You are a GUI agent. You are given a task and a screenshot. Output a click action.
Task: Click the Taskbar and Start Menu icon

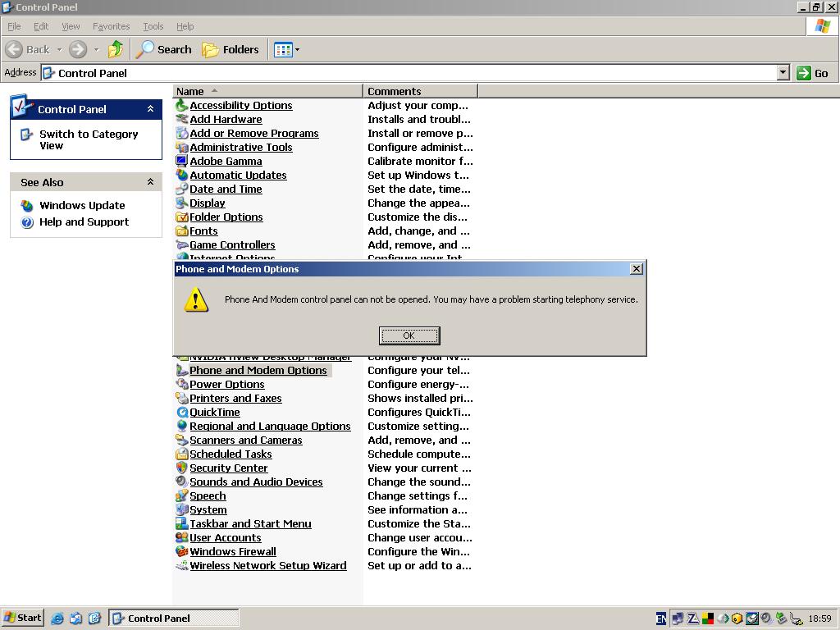coord(182,523)
